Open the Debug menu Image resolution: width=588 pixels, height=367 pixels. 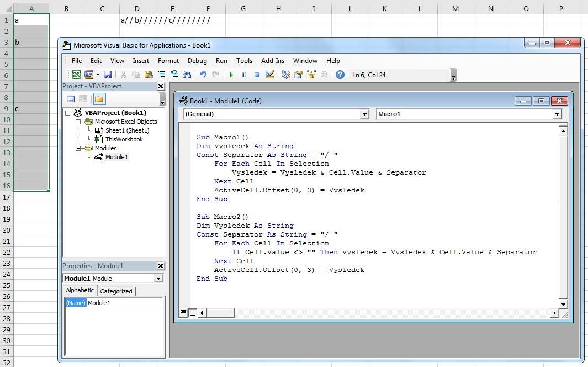tap(197, 61)
